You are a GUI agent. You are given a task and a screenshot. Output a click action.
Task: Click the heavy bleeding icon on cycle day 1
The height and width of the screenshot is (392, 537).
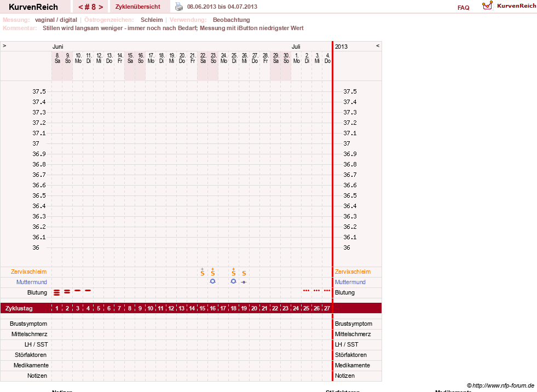coord(57,292)
